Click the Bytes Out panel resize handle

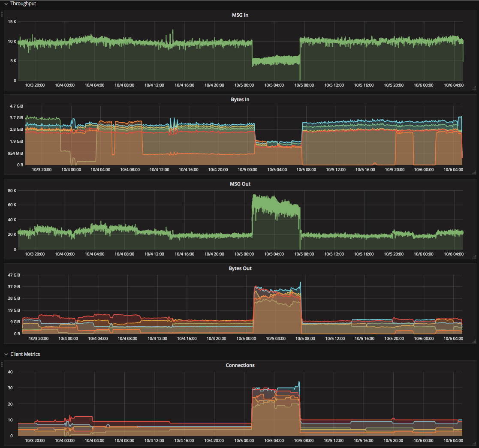point(474,342)
